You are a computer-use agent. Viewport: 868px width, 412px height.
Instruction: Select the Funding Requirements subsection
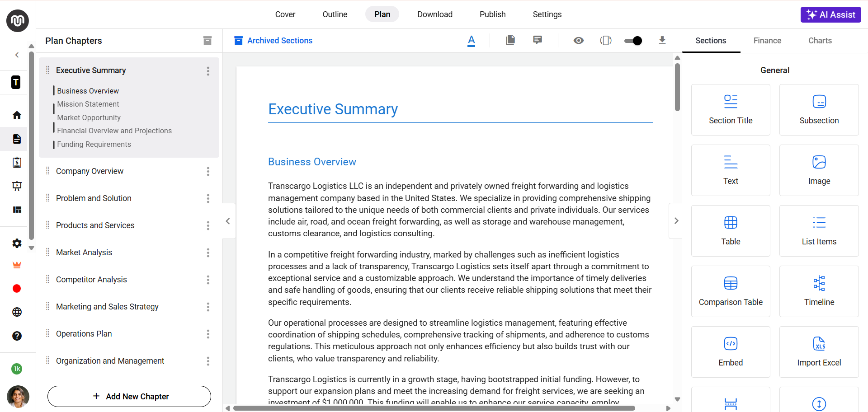pos(94,144)
